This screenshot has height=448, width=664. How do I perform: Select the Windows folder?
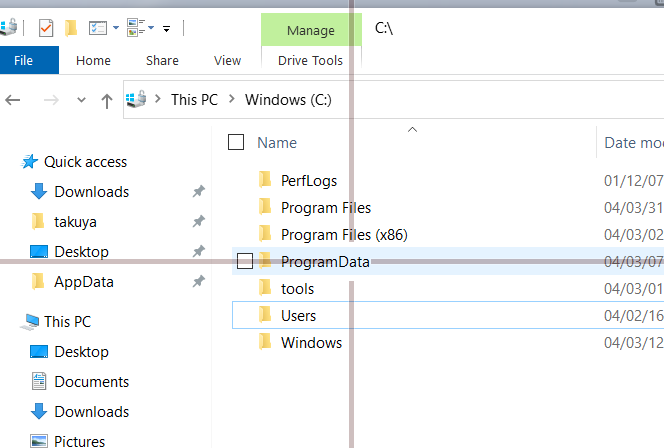coord(311,343)
